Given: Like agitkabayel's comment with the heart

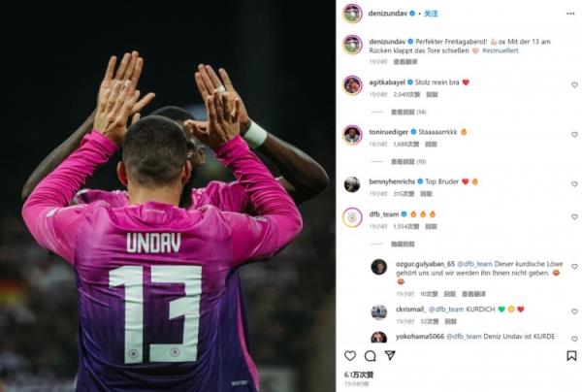Looking at the screenshot, I should [x=574, y=85].
